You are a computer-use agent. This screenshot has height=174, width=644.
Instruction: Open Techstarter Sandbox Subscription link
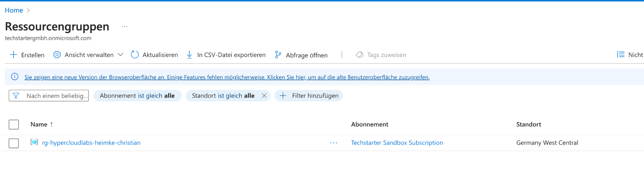[x=397, y=143]
